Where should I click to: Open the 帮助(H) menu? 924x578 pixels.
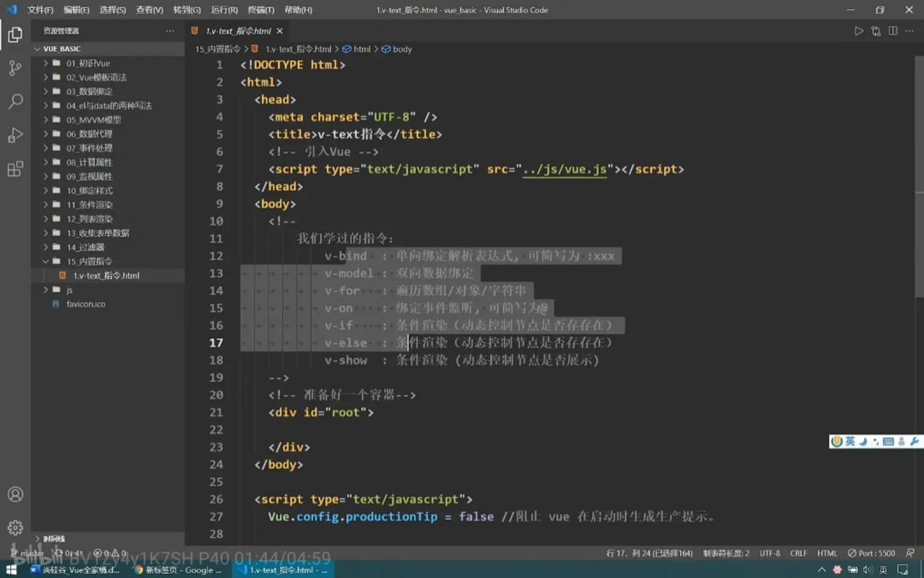pyautogui.click(x=298, y=10)
